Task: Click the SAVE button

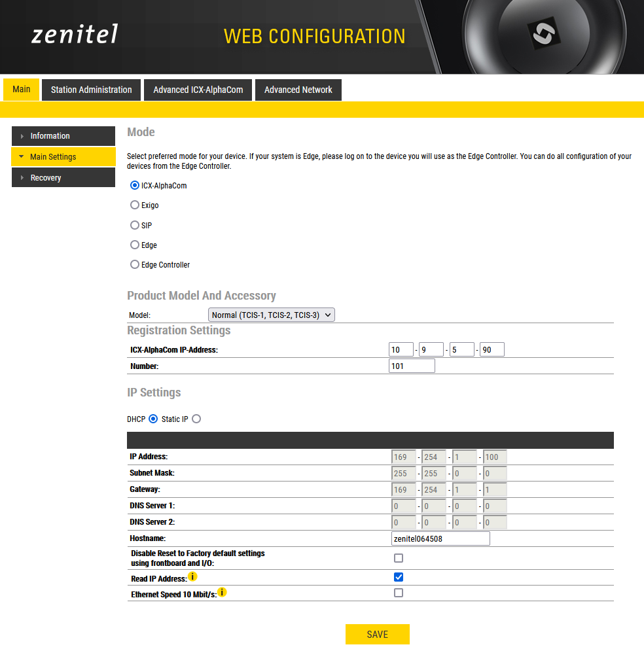Action: (377, 634)
